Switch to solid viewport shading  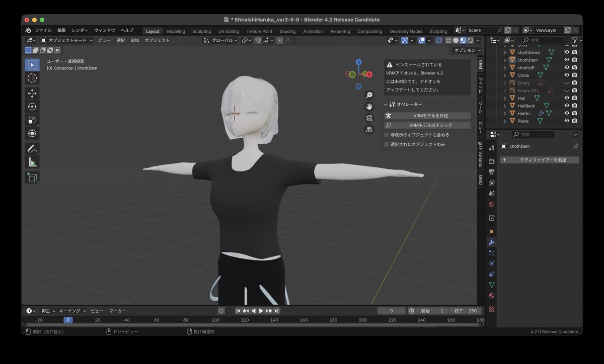pyautogui.click(x=456, y=40)
